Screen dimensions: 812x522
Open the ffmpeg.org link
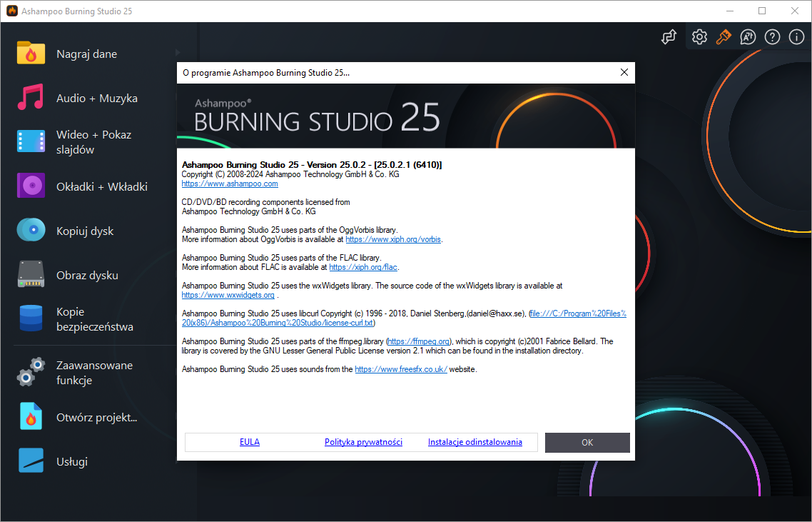click(418, 341)
